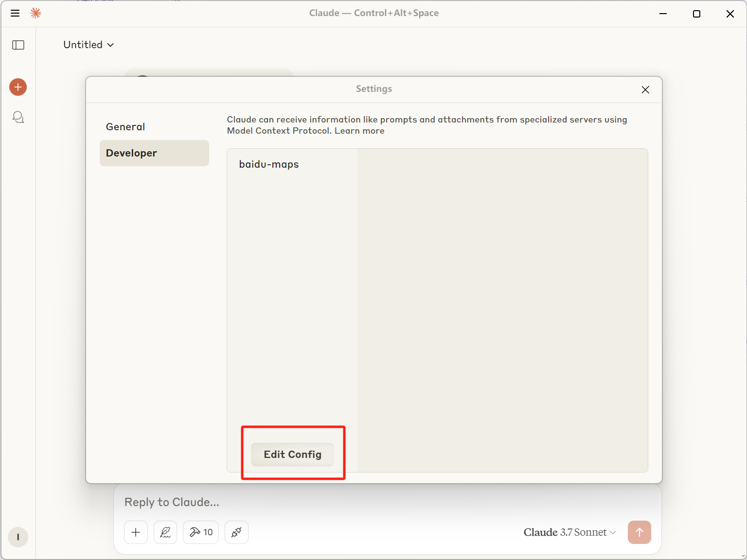The image size is (747, 560).
Task: Open the hamburger menu in title bar
Action: tap(15, 13)
